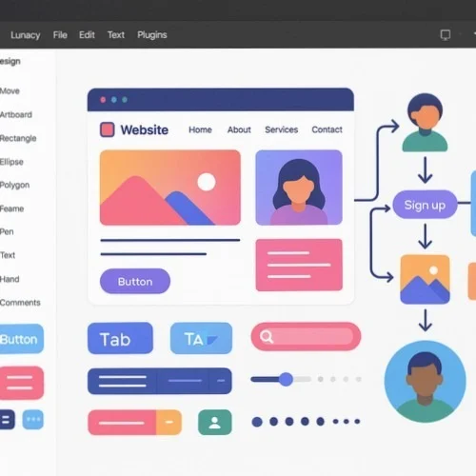Click the light blue three-dots icon

pos(33,420)
